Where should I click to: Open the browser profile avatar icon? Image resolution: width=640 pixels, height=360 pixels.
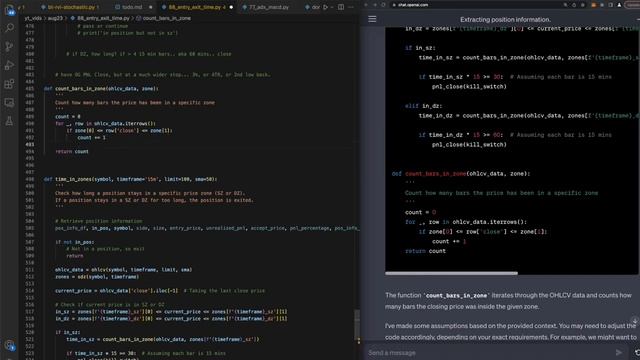click(x=619, y=5)
